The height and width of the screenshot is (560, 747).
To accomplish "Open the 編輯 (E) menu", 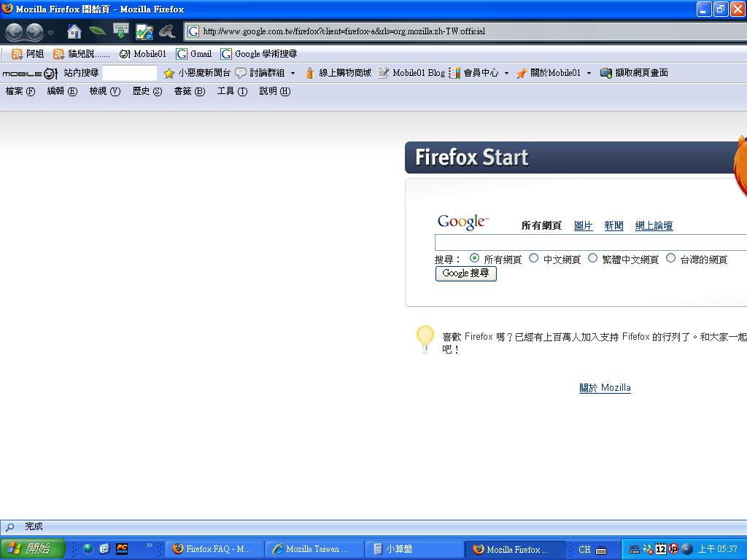I will 62,91.
